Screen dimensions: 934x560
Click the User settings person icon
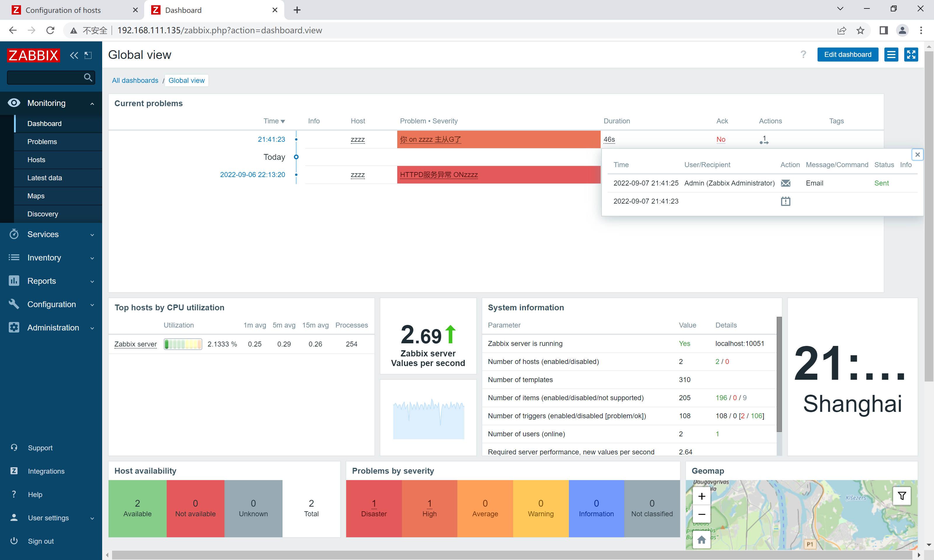[x=14, y=518]
